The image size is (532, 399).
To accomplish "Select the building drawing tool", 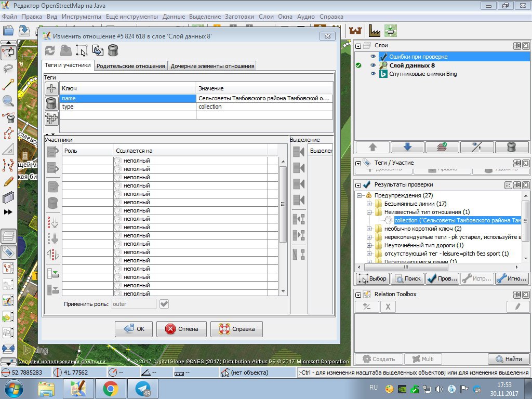I will pos(8,197).
